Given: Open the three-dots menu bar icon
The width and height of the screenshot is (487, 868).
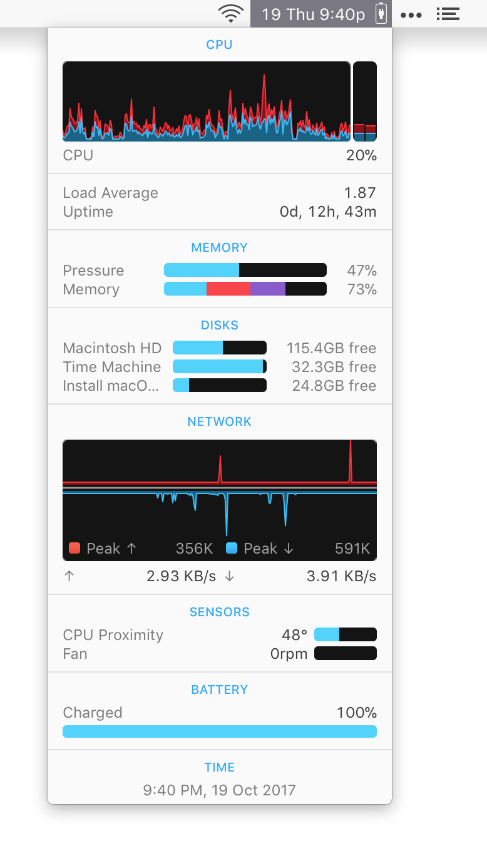Looking at the screenshot, I should pyautogui.click(x=411, y=13).
